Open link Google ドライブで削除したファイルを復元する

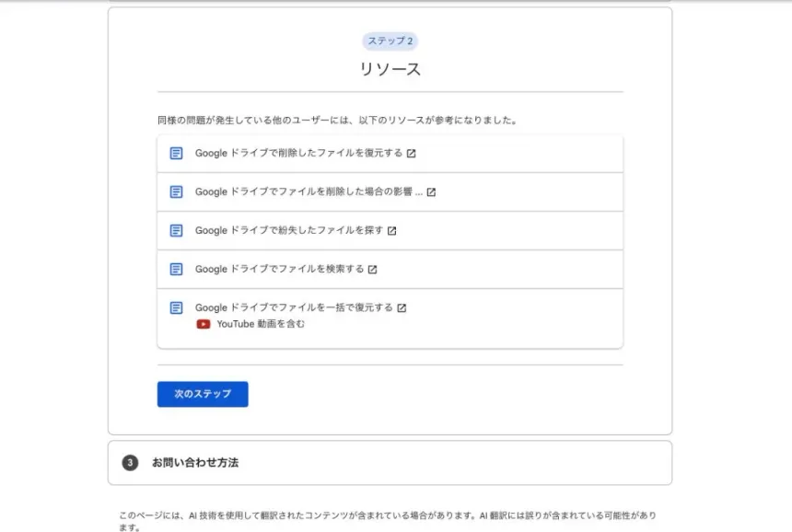298,153
